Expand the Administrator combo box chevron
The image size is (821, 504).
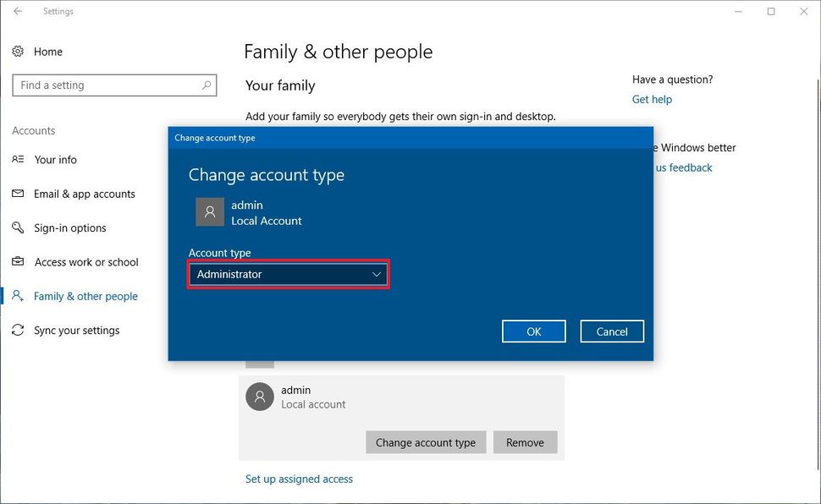[x=377, y=274]
